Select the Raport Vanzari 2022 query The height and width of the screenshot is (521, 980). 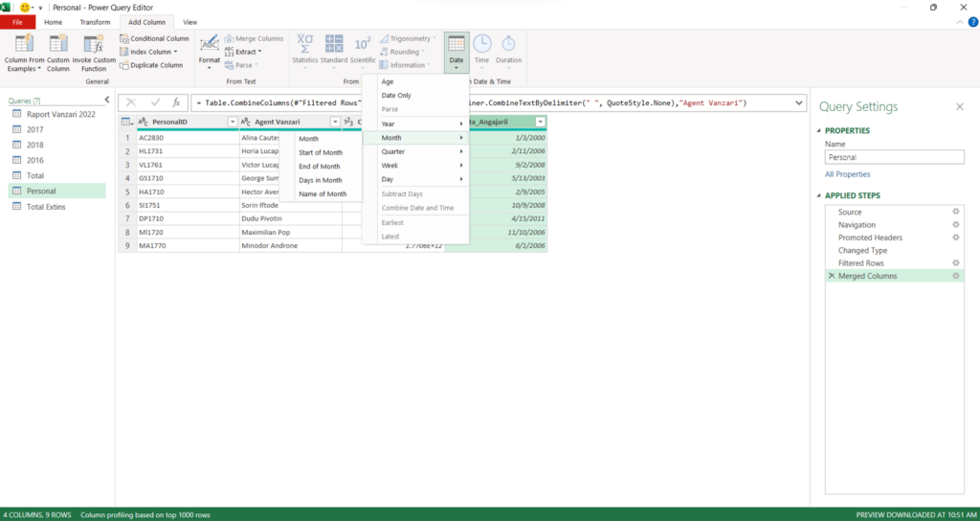click(56, 114)
